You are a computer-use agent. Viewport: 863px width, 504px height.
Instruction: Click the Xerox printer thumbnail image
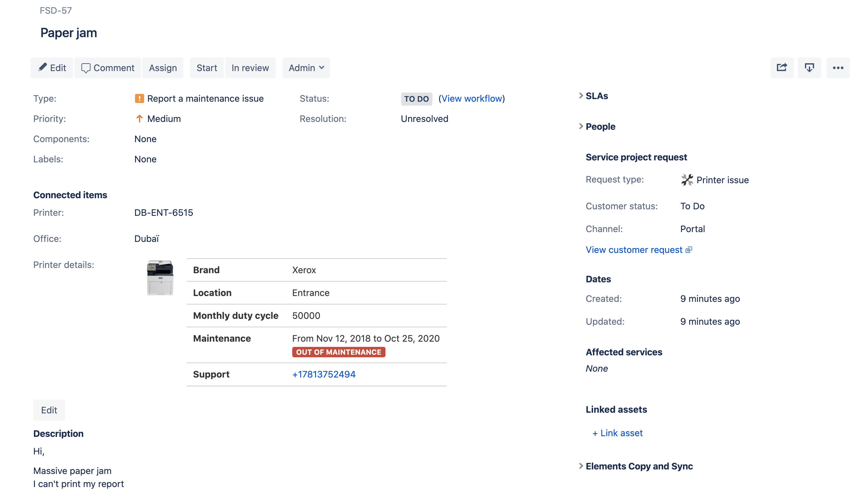click(x=160, y=277)
